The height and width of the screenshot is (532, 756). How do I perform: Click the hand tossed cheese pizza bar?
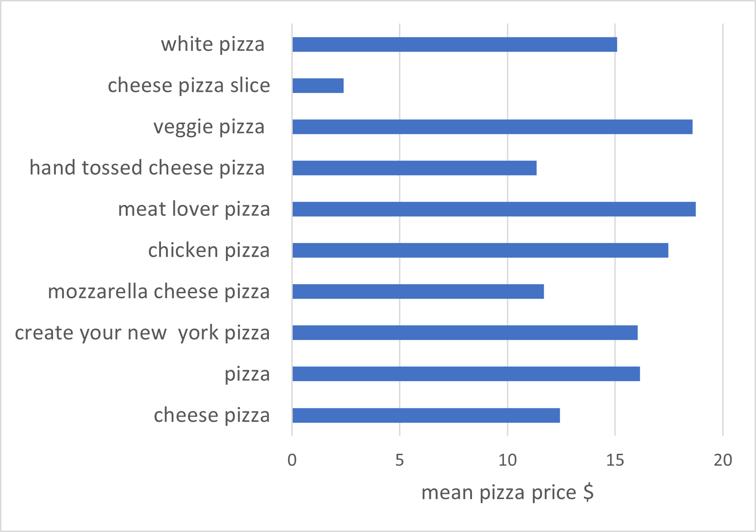pyautogui.click(x=414, y=168)
